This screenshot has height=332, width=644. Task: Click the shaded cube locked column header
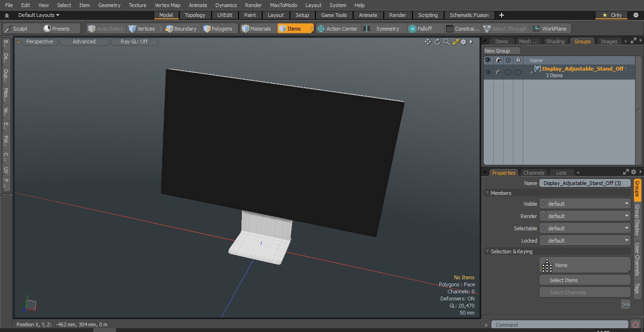pyautogui.click(x=518, y=60)
